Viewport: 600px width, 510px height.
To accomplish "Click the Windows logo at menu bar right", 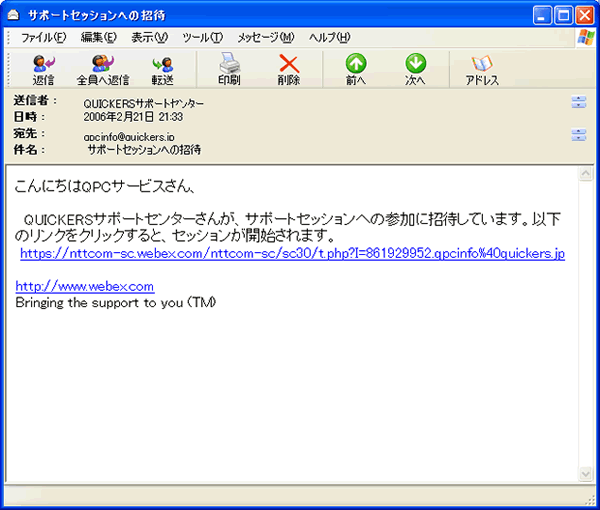I will (585, 37).
